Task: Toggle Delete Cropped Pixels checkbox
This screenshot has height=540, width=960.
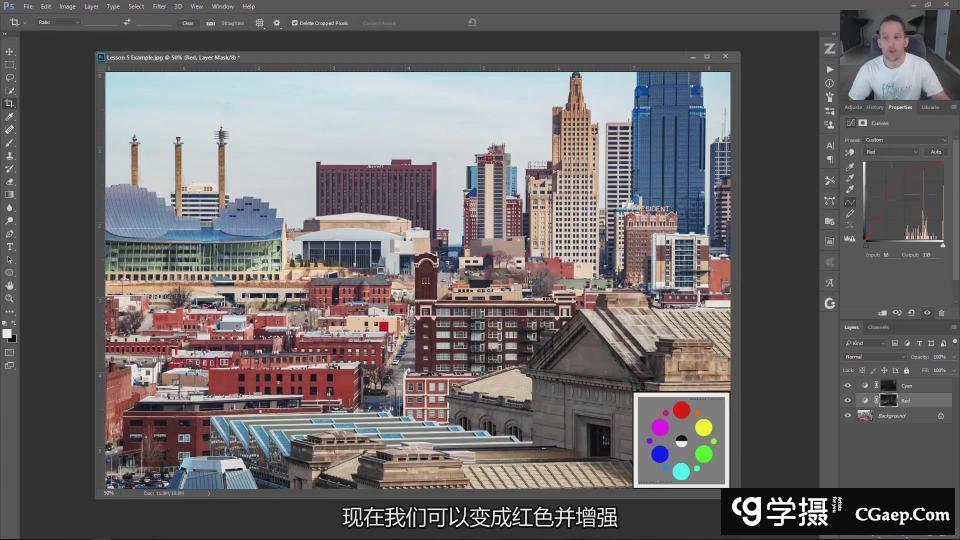Action: coord(294,22)
